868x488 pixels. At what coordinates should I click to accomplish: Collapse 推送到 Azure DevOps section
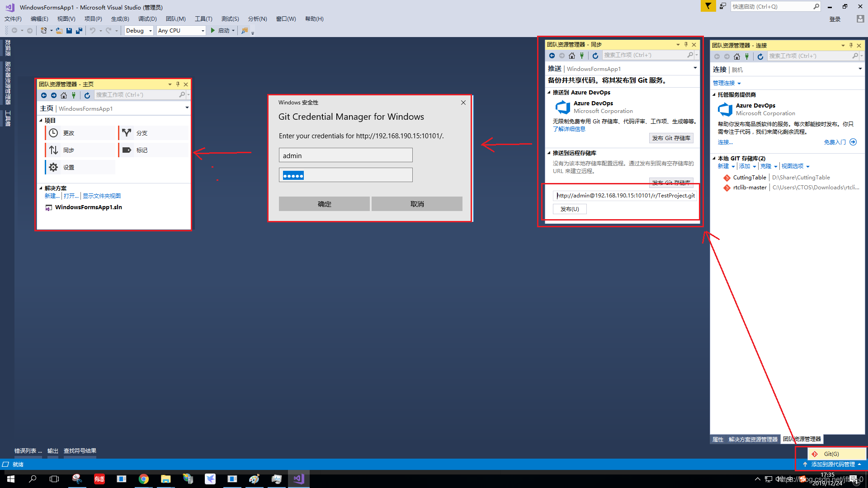click(x=549, y=93)
